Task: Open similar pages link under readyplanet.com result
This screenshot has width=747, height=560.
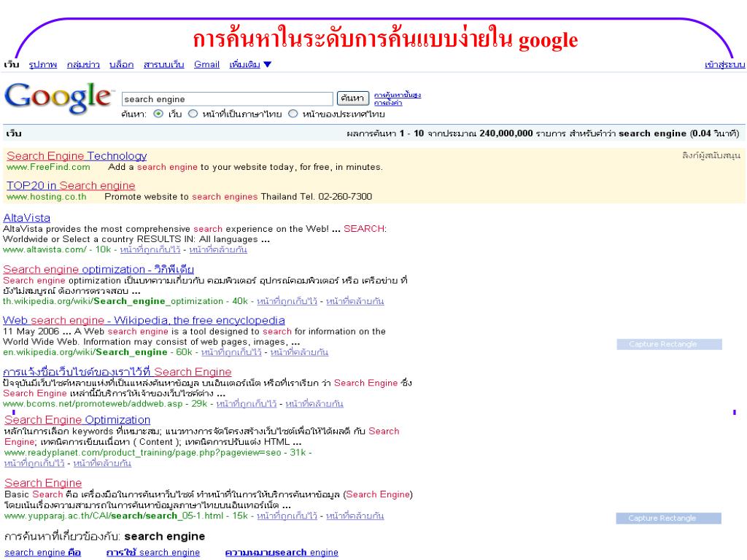Action: [102, 463]
